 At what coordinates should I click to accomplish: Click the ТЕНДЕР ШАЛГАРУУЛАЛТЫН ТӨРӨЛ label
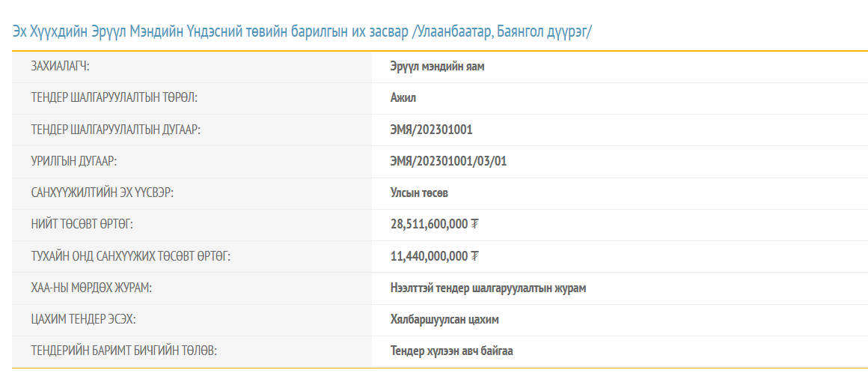pyautogui.click(x=114, y=98)
